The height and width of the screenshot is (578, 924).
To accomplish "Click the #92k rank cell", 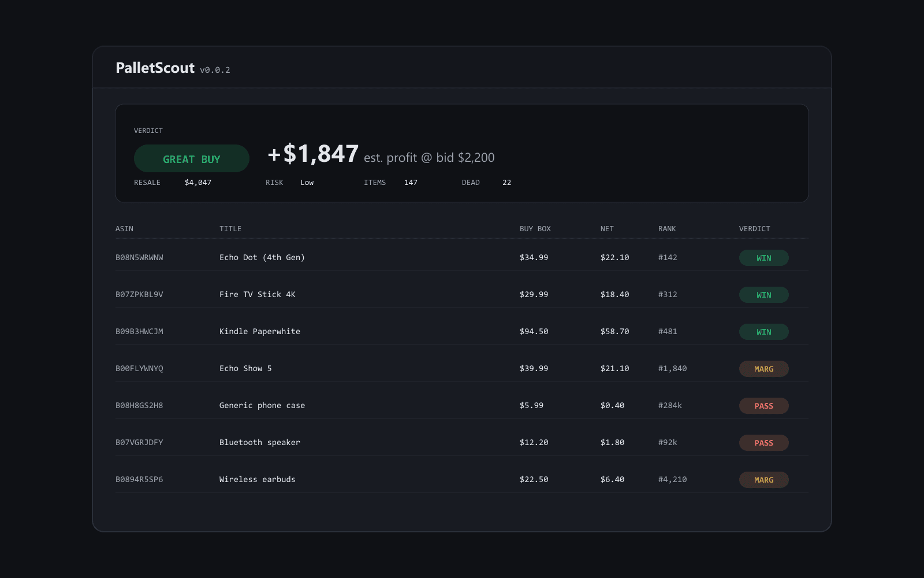I will point(668,443).
